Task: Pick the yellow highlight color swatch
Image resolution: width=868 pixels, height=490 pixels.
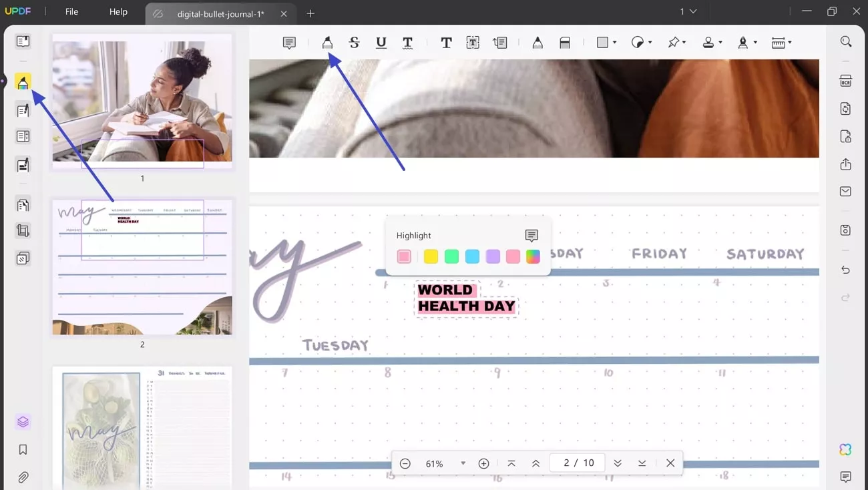Action: pos(430,256)
